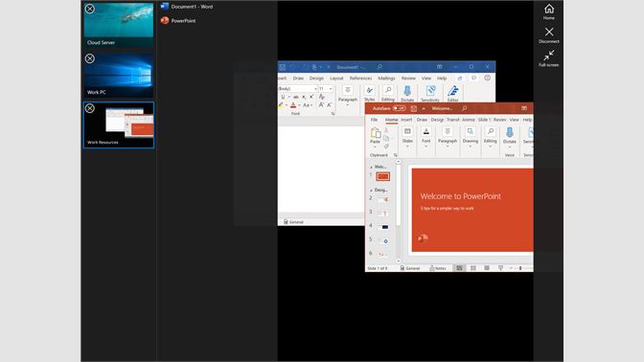Apply underline in Word font group
This screenshot has height=362, width=644.
tap(283, 97)
